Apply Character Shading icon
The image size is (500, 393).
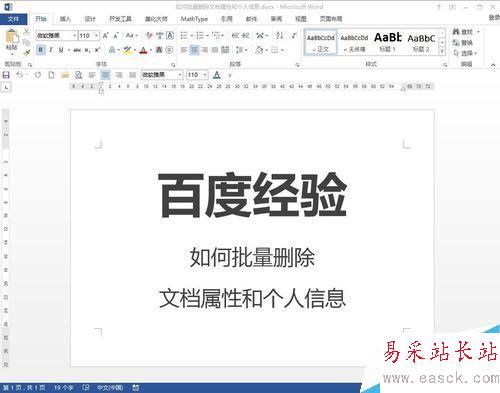click(x=159, y=50)
